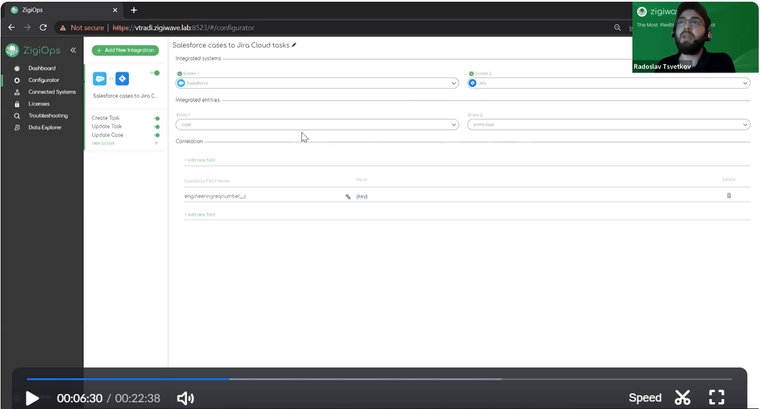The height and width of the screenshot is (409, 760).
Task: Click the ZigiOps logo icon
Action: point(12,50)
